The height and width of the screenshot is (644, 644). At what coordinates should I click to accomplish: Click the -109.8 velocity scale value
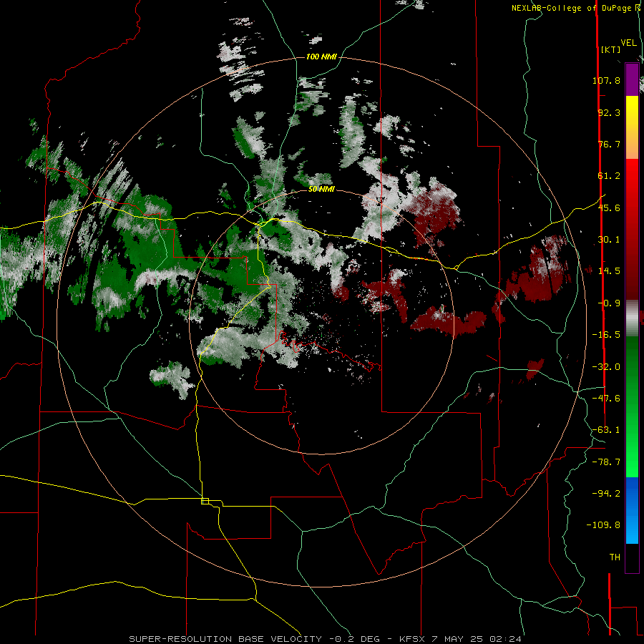pyautogui.click(x=603, y=525)
